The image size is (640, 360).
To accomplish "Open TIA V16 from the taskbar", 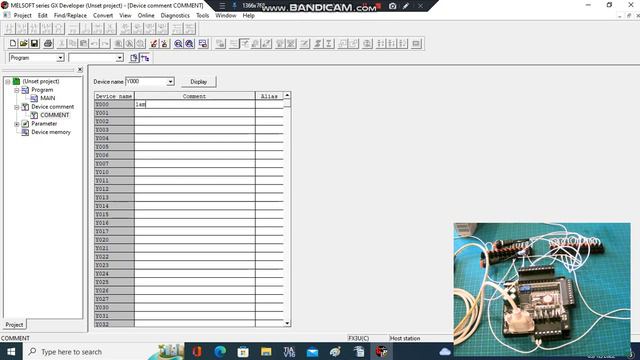I will pos(289,351).
